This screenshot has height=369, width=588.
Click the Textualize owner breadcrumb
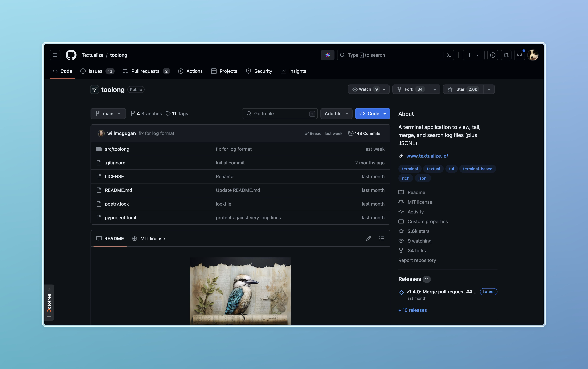93,55
